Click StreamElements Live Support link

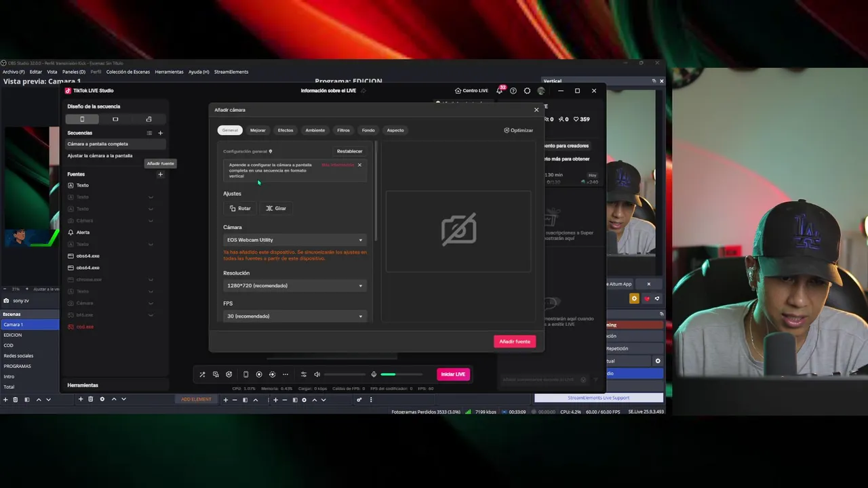598,398
